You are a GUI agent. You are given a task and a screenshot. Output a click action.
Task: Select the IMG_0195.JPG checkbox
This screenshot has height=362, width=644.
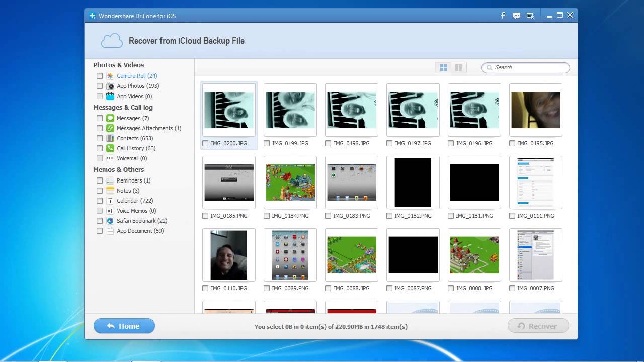[512, 143]
